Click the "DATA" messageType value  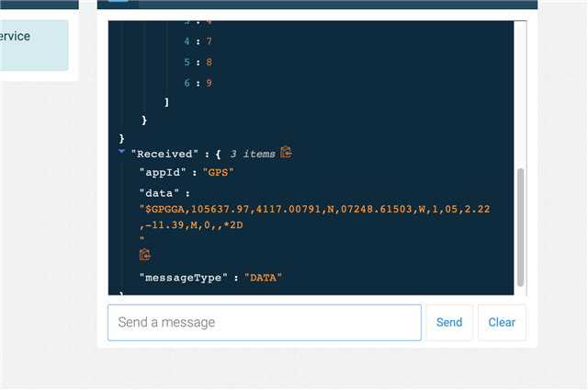264,278
